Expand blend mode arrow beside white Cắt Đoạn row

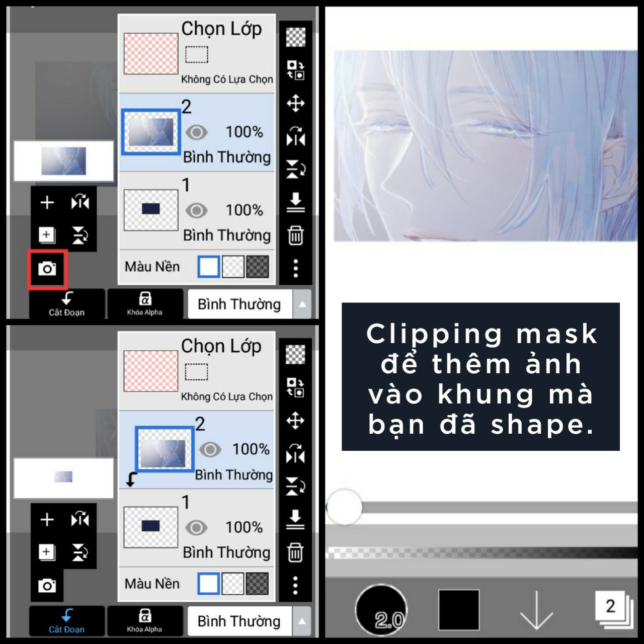[x=302, y=304]
